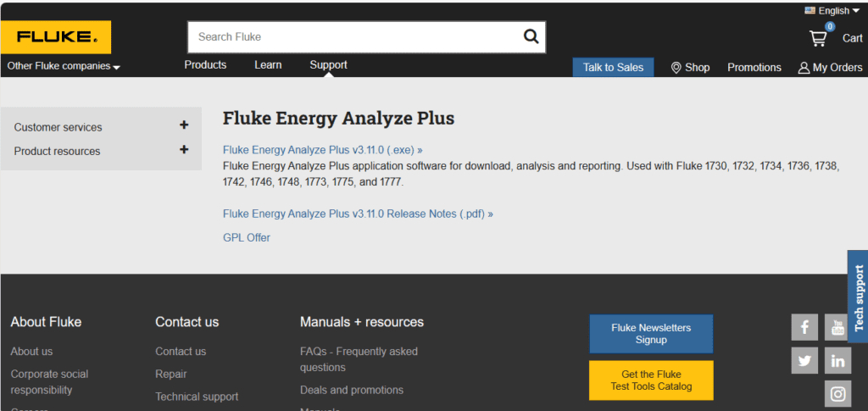Open the Repair footer link
Viewport: 868px width, 411px height.
(170, 374)
